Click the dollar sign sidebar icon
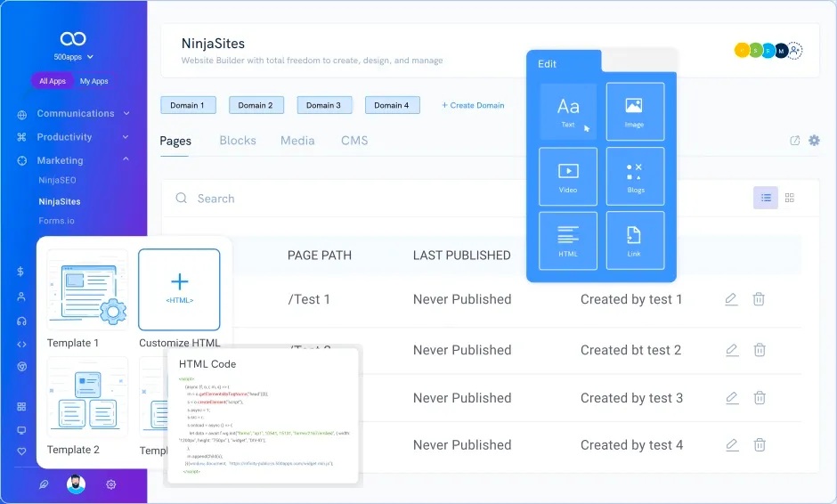Screen dimensions: 837x504 pyautogui.click(x=20, y=272)
